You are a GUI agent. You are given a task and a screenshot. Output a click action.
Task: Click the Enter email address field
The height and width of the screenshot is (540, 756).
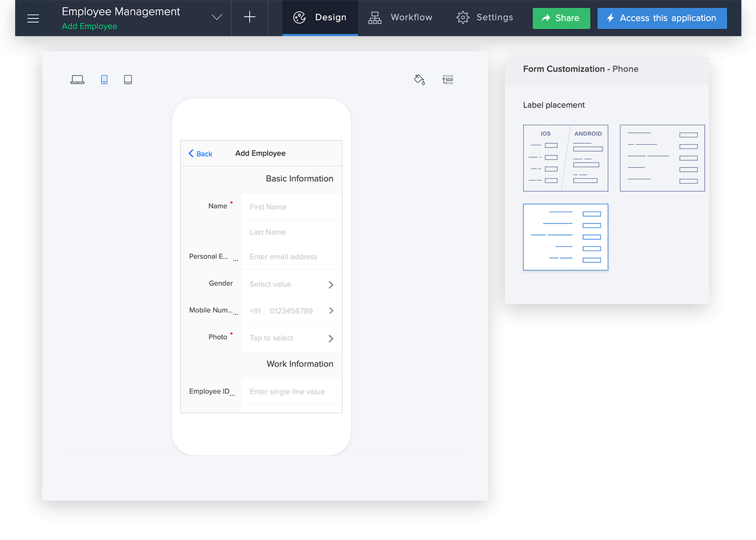tap(292, 257)
